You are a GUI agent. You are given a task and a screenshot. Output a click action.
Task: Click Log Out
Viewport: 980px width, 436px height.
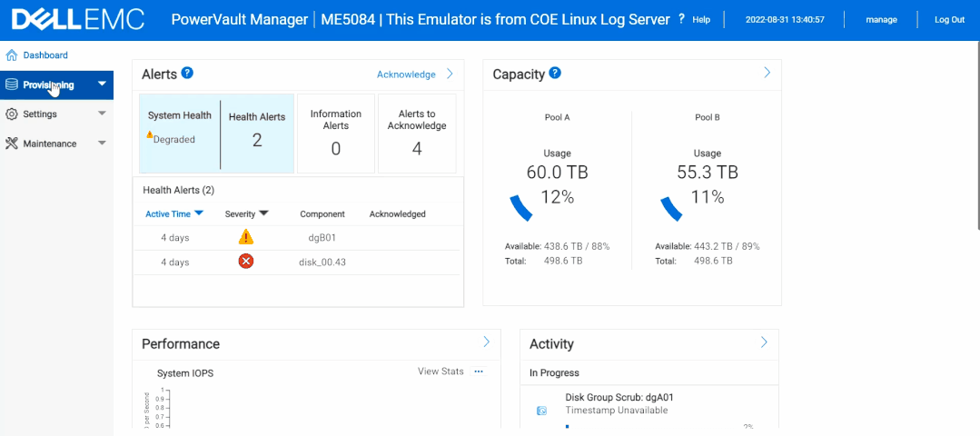click(949, 19)
